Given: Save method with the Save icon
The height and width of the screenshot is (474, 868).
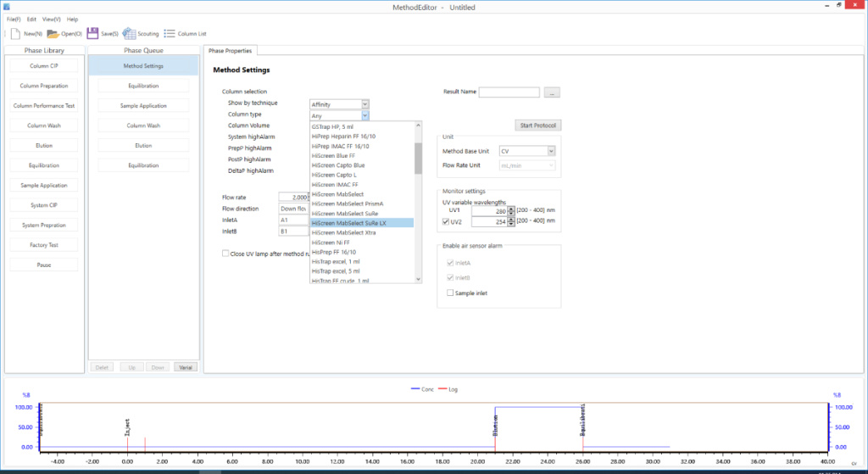Looking at the screenshot, I should [x=92, y=34].
